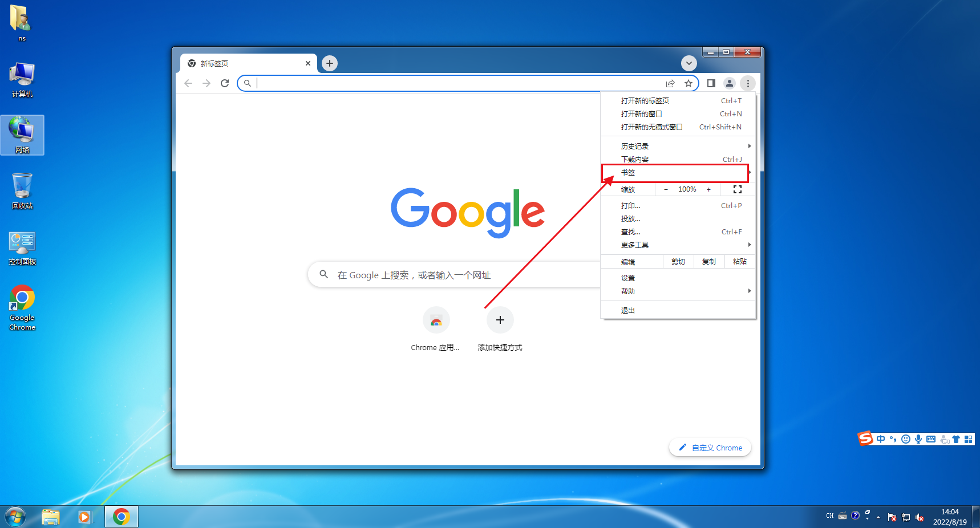Launch the media player taskbar icon

tap(85, 517)
